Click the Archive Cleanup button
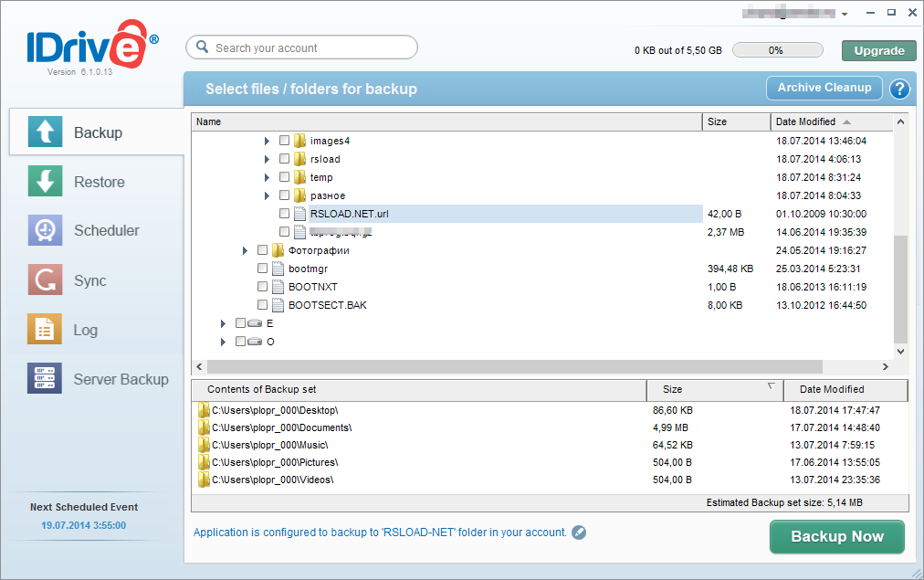The width and height of the screenshot is (924, 580). click(x=824, y=88)
